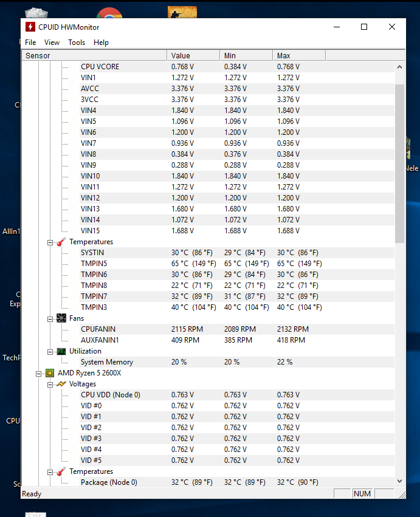Screen dimensions: 420x517
Task: Click the Min column header
Action: tap(246, 55)
